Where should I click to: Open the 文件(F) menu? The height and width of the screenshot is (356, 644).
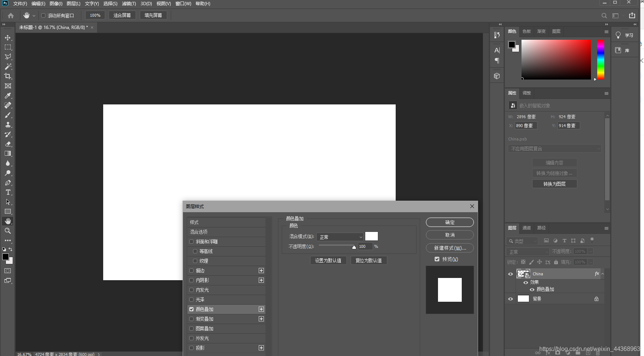(20, 4)
